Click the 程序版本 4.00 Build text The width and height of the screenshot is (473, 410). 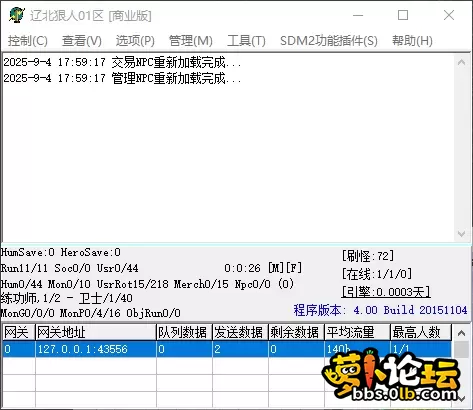click(x=380, y=310)
